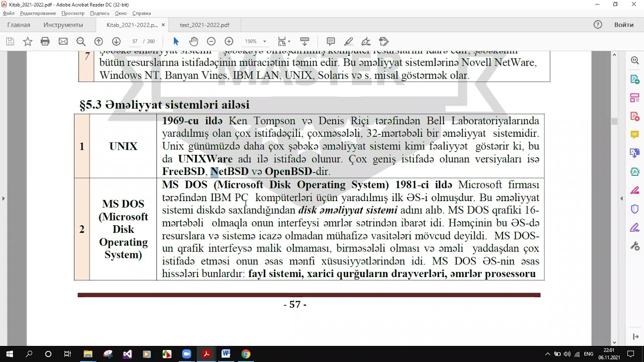
Task: Send the file by email envelope icon
Action: (63, 41)
